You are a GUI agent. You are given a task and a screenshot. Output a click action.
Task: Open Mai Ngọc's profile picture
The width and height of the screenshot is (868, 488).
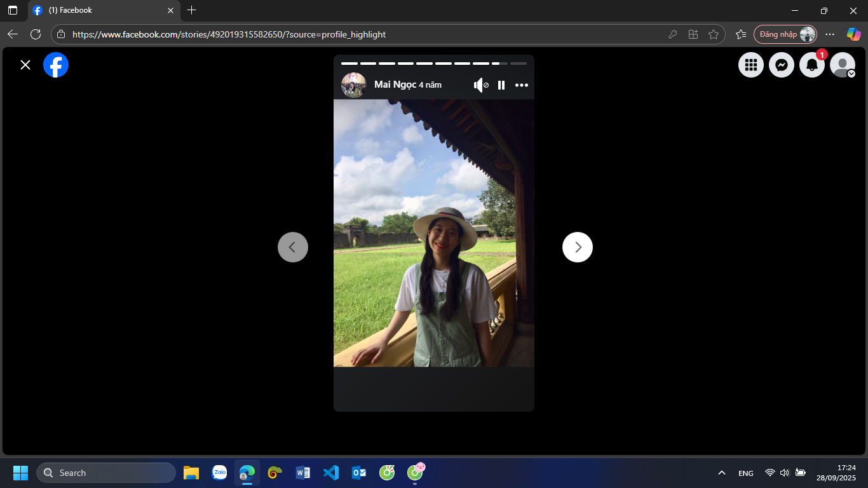pos(354,85)
